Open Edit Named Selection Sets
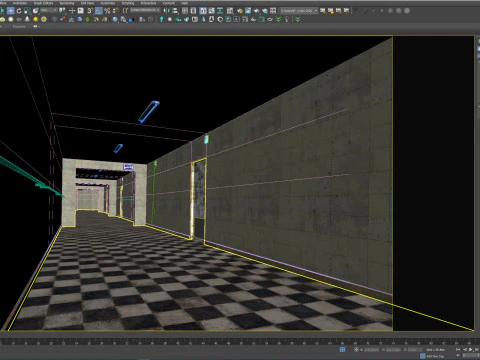 (125, 11)
